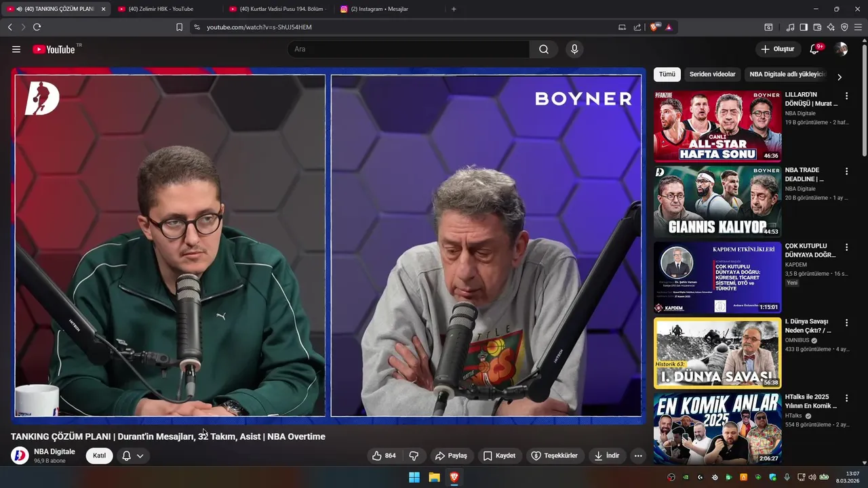The height and width of the screenshot is (488, 868).
Task: Open YouTube notifications bell in header
Action: (815, 49)
